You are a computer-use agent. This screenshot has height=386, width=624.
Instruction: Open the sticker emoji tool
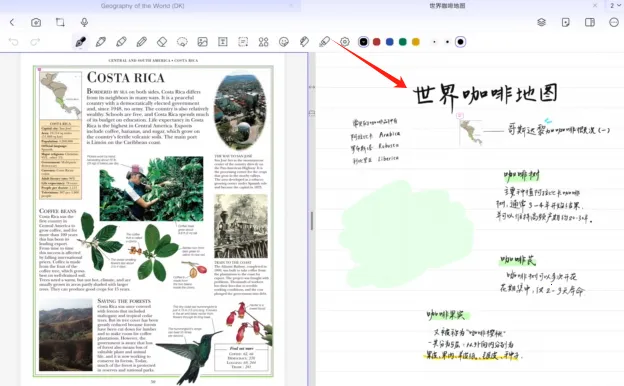point(284,42)
